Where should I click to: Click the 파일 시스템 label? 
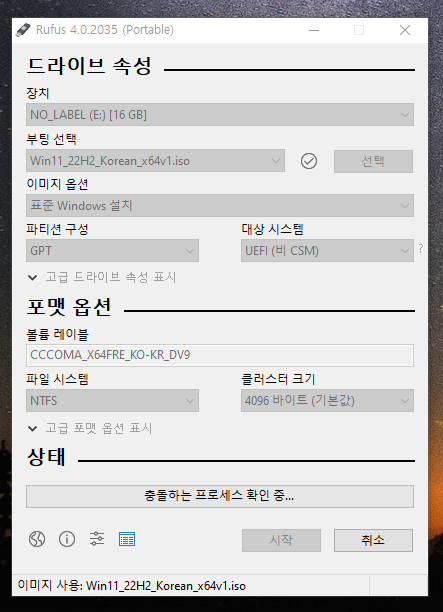(x=57, y=379)
